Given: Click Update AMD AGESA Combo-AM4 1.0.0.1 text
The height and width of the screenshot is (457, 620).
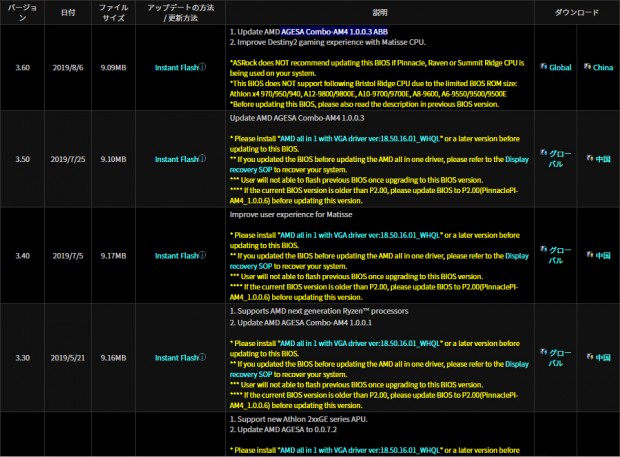Looking at the screenshot, I should point(301,323).
